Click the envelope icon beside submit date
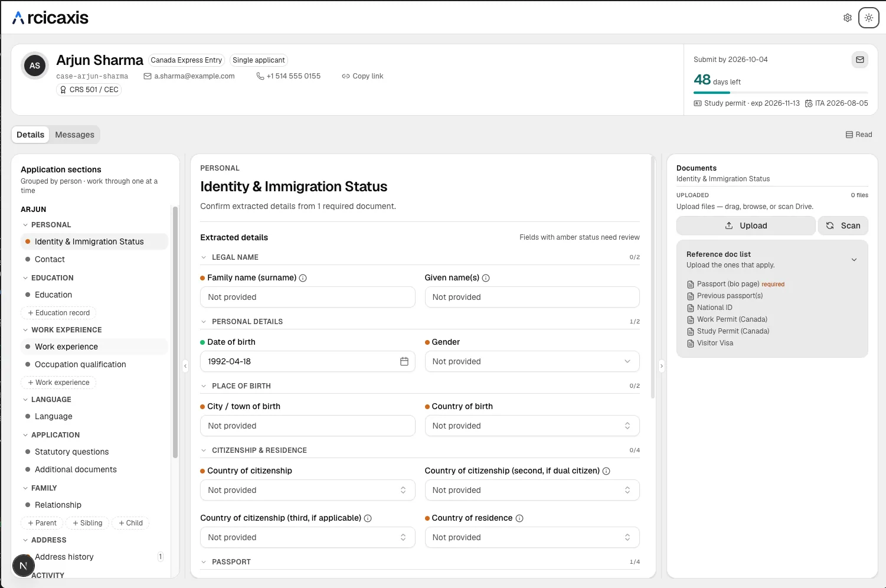Image resolution: width=886 pixels, height=588 pixels. [x=860, y=60]
